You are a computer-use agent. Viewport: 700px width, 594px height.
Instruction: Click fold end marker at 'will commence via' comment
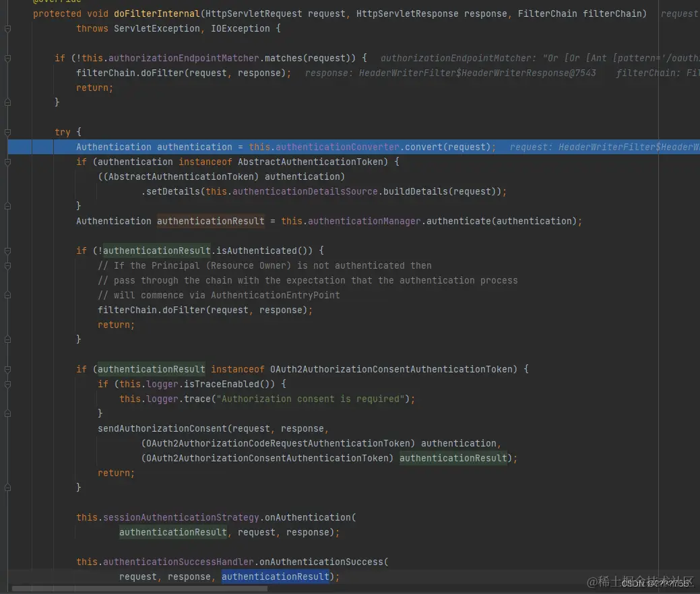click(x=7, y=295)
